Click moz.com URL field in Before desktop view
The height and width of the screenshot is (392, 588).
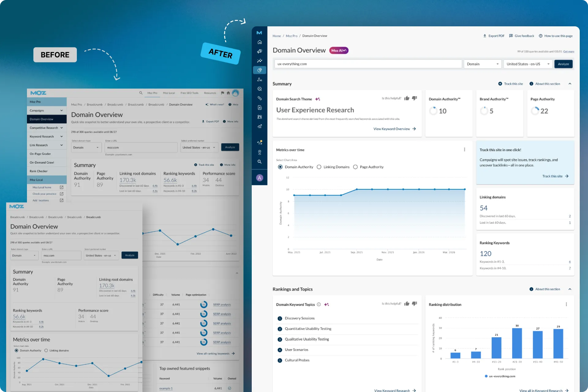point(141,148)
